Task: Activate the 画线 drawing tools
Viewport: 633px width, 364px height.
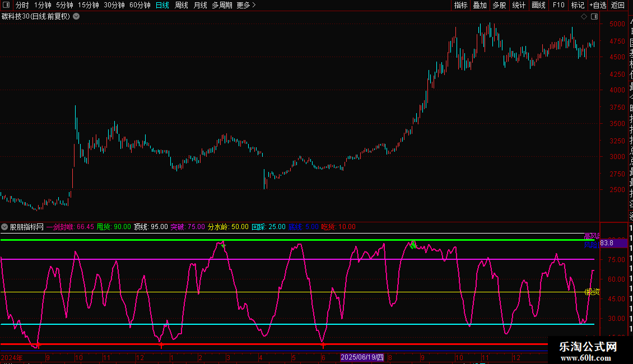Action: coord(538,5)
